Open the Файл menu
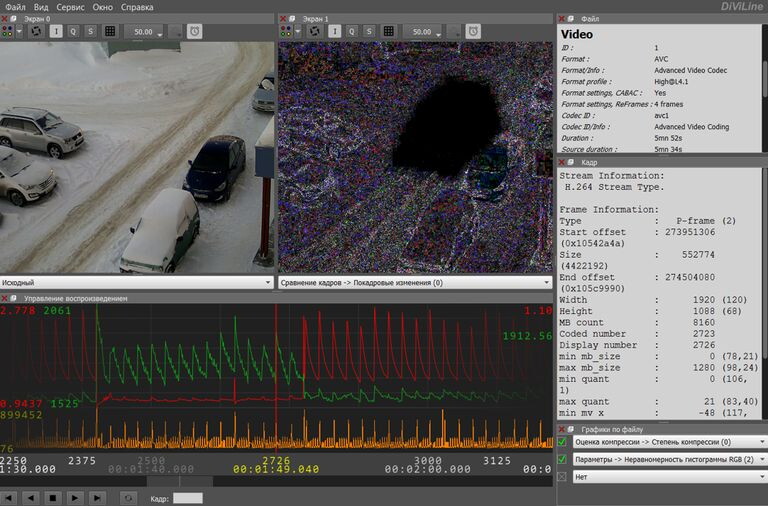768x506 pixels. tap(15, 7)
